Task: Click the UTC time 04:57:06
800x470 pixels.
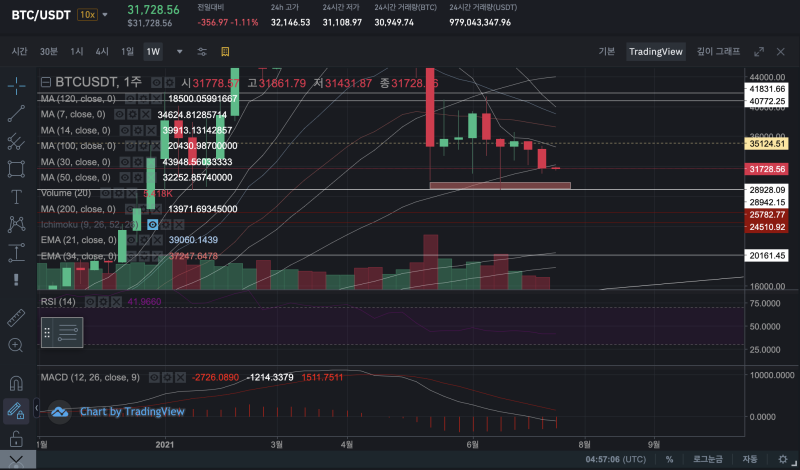Action: 616,459
